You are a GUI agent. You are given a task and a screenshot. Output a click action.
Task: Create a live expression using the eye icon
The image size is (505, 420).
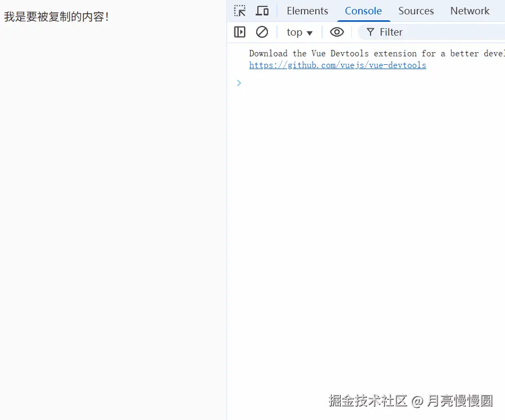(x=336, y=32)
